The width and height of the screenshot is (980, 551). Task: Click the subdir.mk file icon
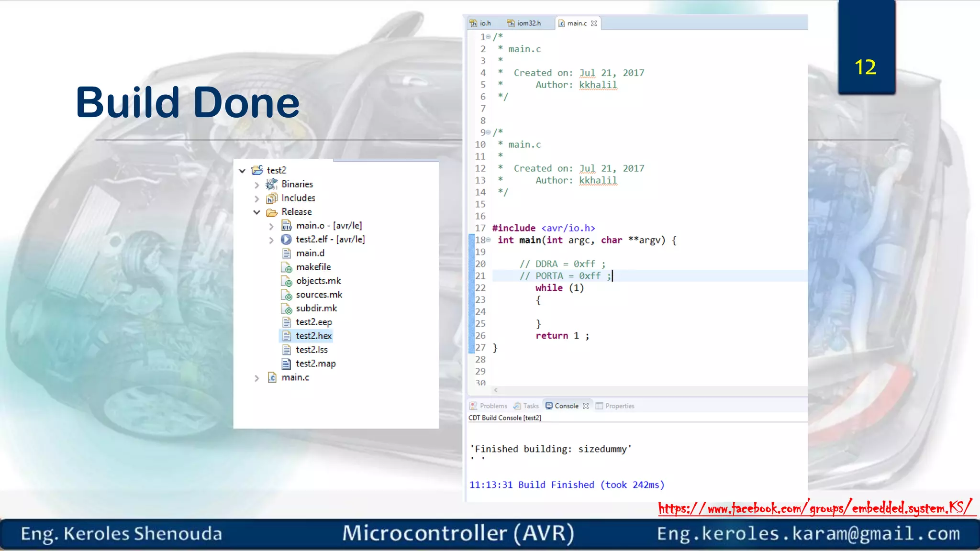(x=287, y=309)
